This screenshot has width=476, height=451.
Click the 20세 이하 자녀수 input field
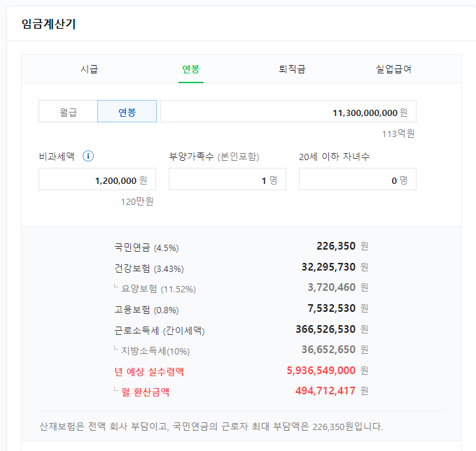(x=357, y=180)
